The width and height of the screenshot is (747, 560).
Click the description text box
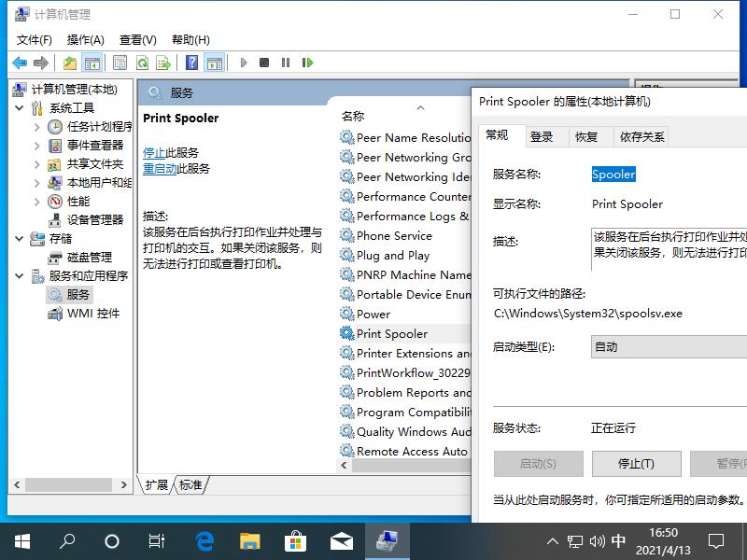click(x=669, y=249)
